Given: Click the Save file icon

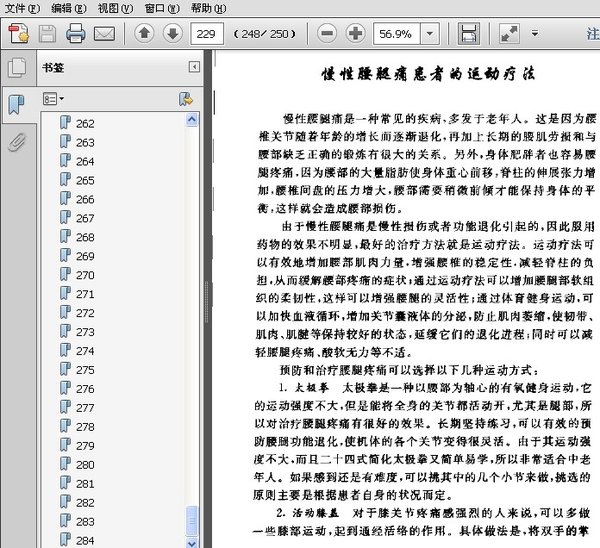Looking at the screenshot, I should [47, 34].
